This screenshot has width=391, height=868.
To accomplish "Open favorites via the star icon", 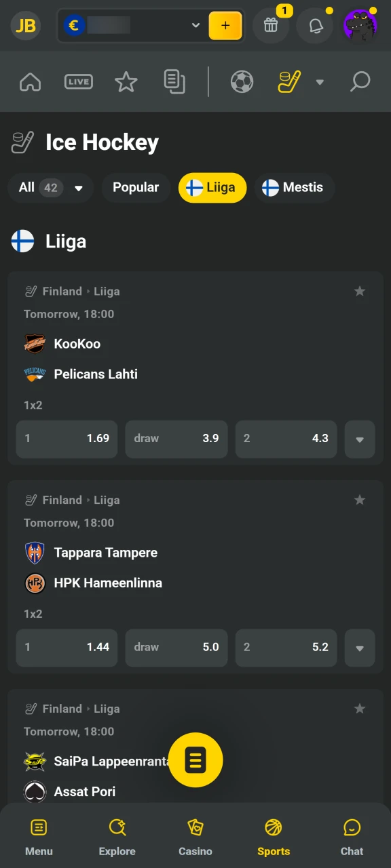I will coord(126,81).
